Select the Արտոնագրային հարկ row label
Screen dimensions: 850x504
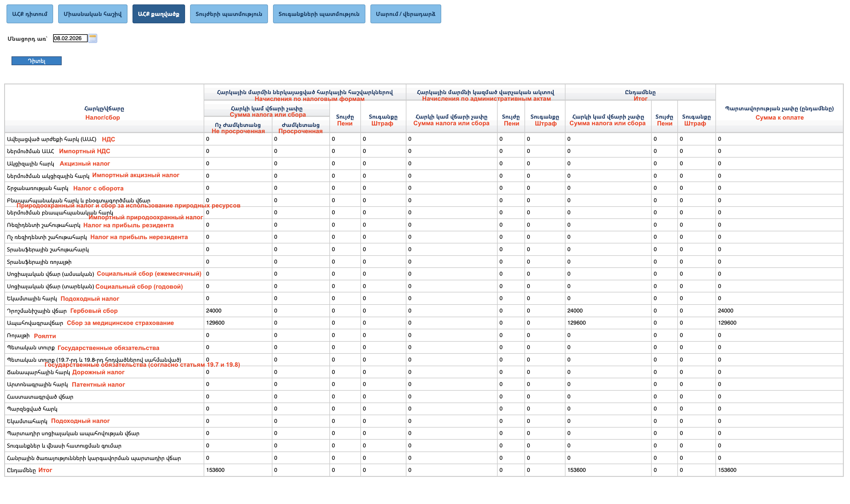37,384
